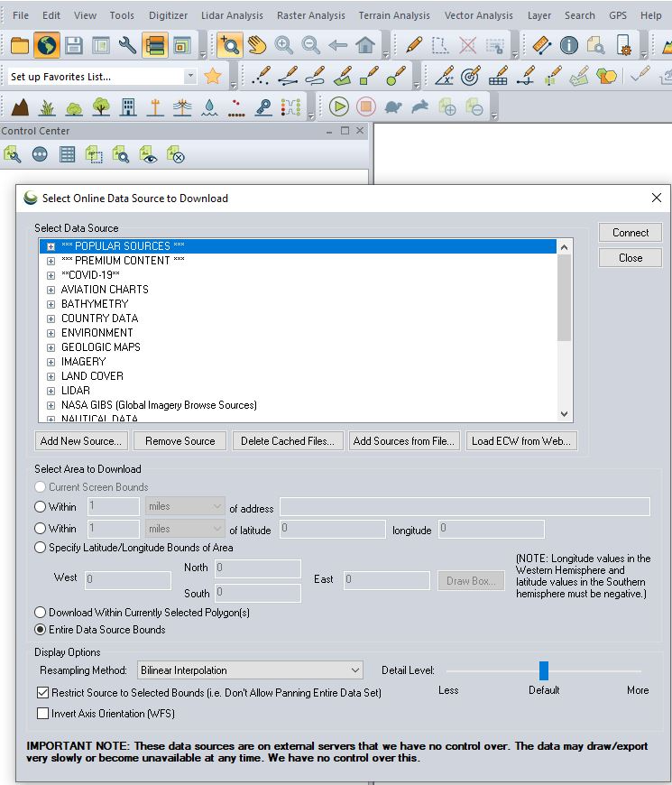This screenshot has width=672, height=785.
Task: Enable Invert Axis Orientation (WFS) checkbox
Action: coord(43,713)
